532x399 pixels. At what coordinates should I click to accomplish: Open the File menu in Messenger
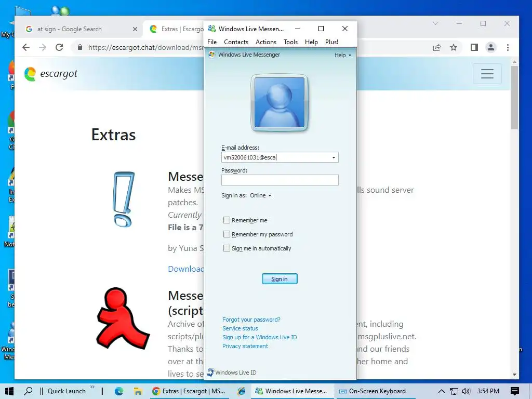pyautogui.click(x=212, y=42)
